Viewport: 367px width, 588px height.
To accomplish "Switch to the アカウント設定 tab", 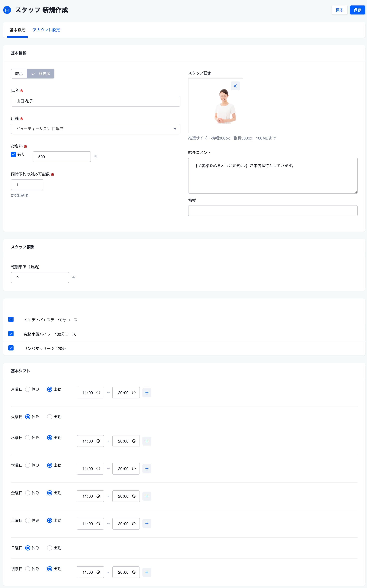I will 46,30.
